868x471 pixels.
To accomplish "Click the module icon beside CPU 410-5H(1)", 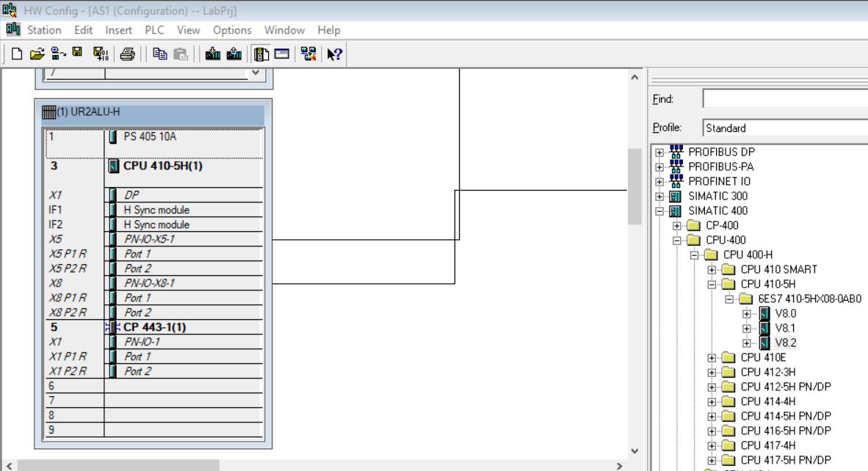I will (x=114, y=166).
